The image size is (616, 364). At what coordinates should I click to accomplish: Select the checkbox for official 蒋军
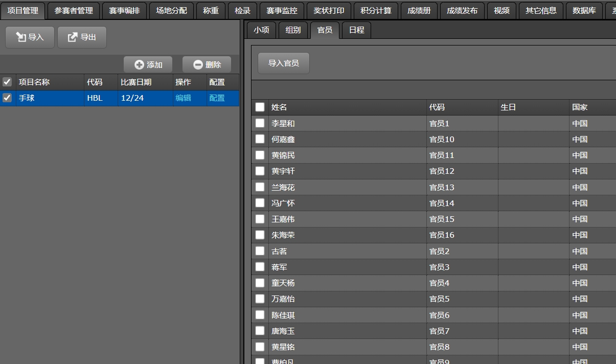point(260,267)
